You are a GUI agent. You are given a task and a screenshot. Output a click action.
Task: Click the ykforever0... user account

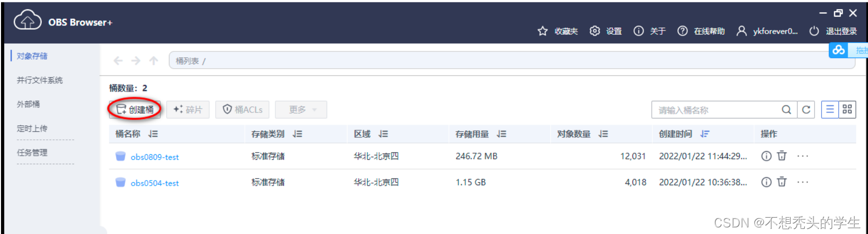click(767, 31)
